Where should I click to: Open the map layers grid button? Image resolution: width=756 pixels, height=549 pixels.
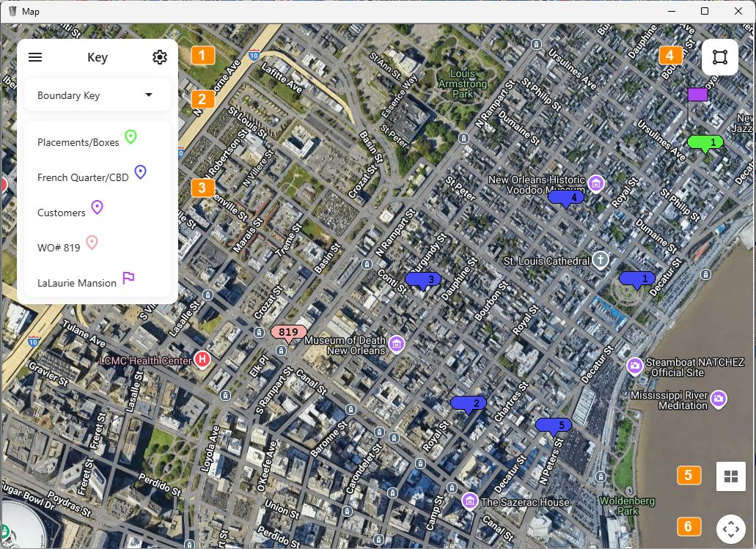pos(730,476)
